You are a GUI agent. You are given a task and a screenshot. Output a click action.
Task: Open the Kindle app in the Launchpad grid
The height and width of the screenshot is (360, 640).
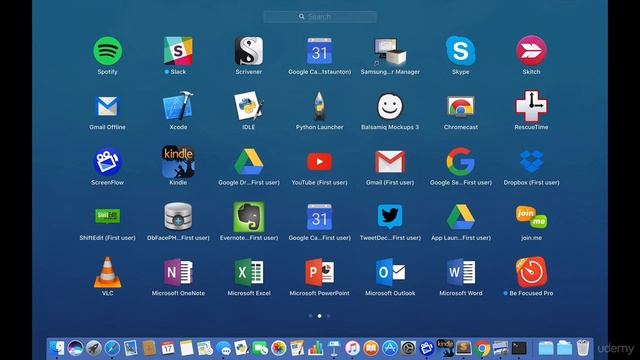tap(178, 162)
